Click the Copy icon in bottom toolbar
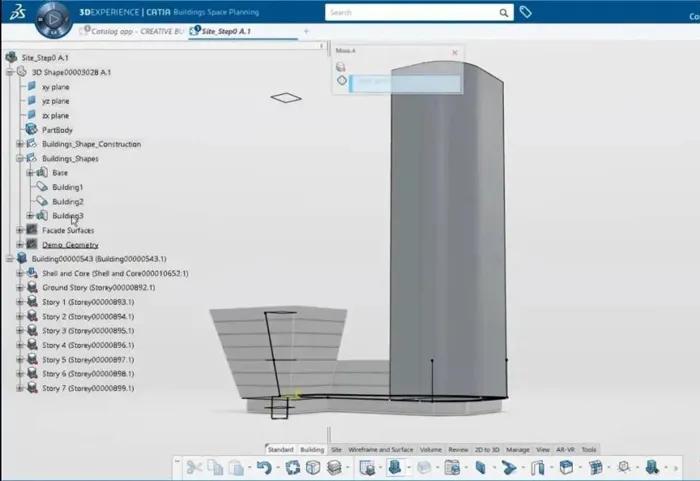The height and width of the screenshot is (481, 700). 214,467
